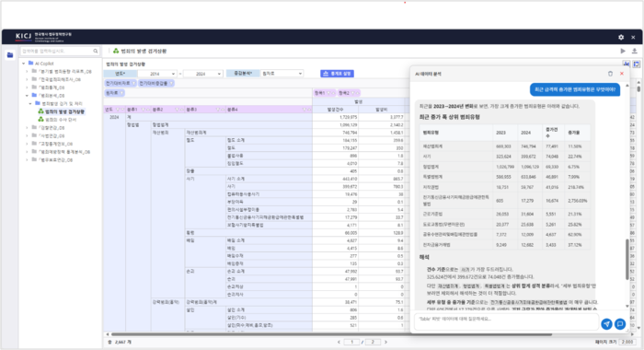Click the blue user question bubble in the chat

point(575,89)
